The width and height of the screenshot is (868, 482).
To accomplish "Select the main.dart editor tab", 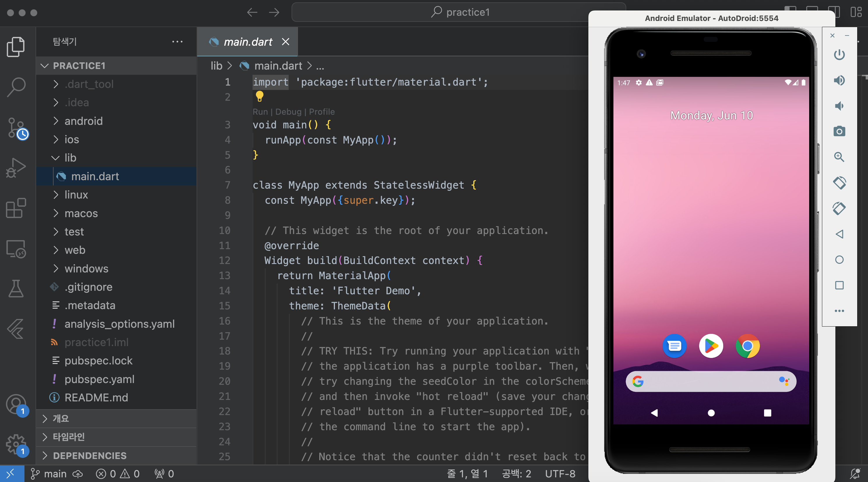I will tap(247, 42).
